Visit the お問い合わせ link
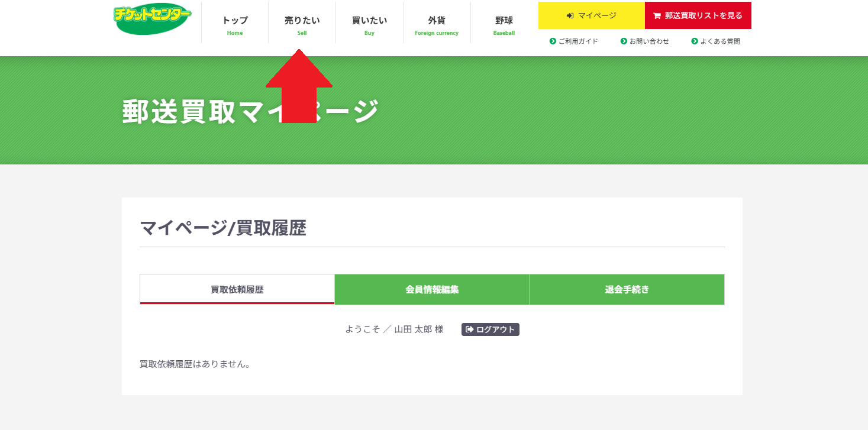868x430 pixels. coord(645,41)
